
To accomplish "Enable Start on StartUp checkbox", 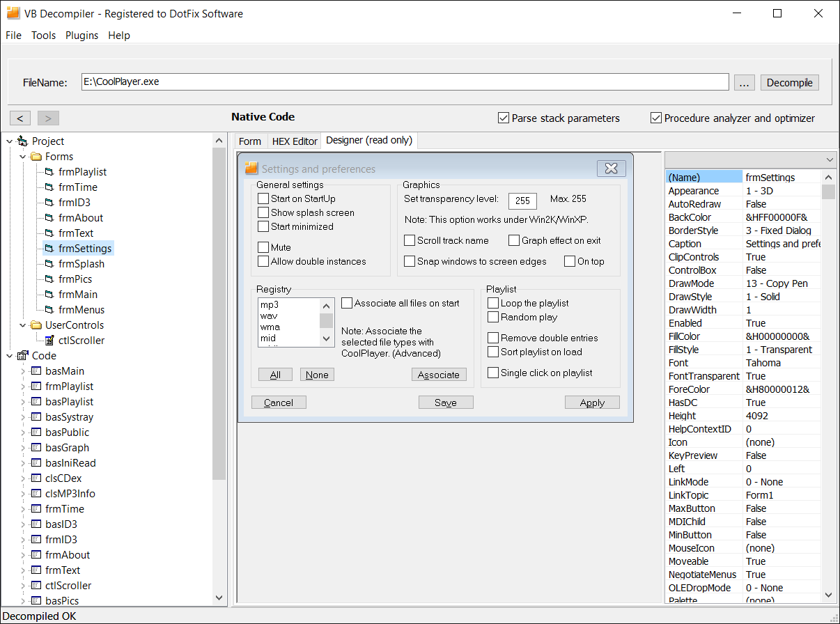I will (263, 198).
